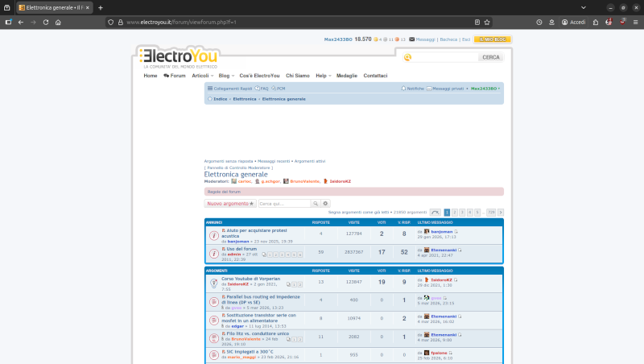
Task: Open the Help dropdown menu
Action: [x=323, y=75]
